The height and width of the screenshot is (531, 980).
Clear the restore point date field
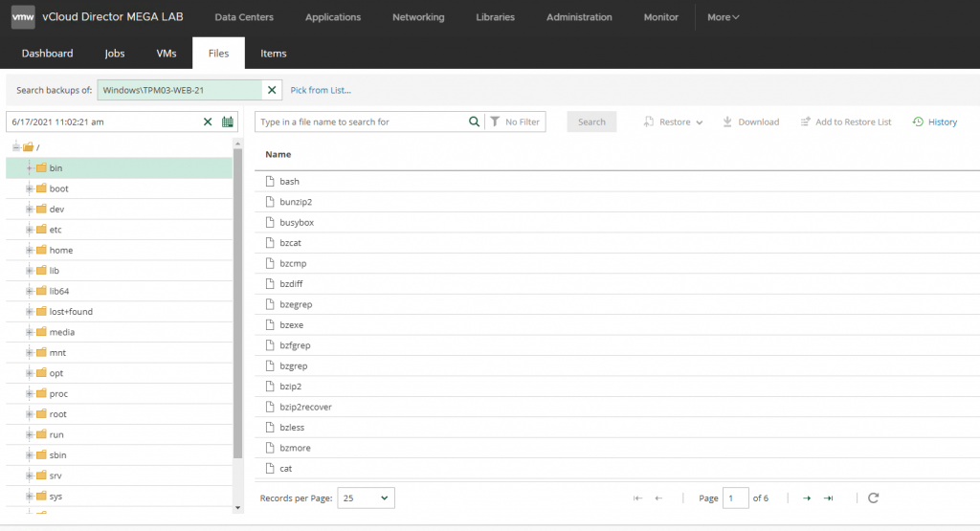click(x=208, y=122)
